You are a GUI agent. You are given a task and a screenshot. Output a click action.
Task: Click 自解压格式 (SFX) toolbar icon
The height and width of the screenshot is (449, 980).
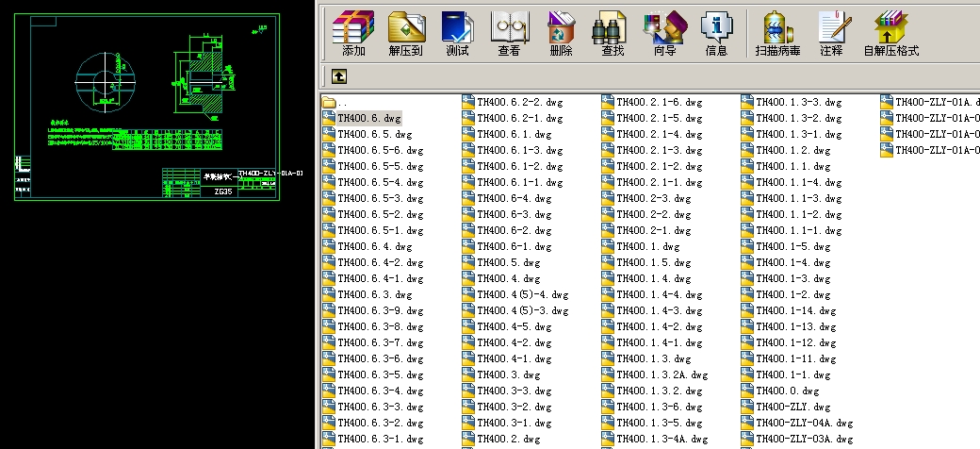890,33
